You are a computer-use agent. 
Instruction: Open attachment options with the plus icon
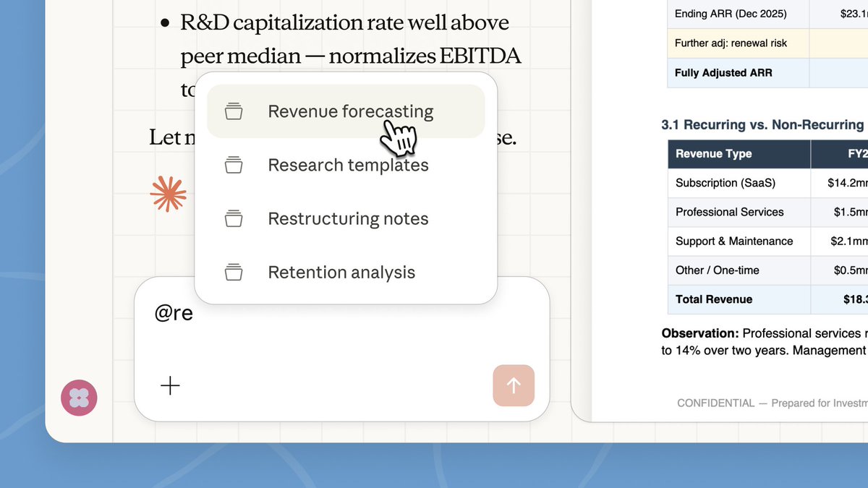[x=171, y=385]
